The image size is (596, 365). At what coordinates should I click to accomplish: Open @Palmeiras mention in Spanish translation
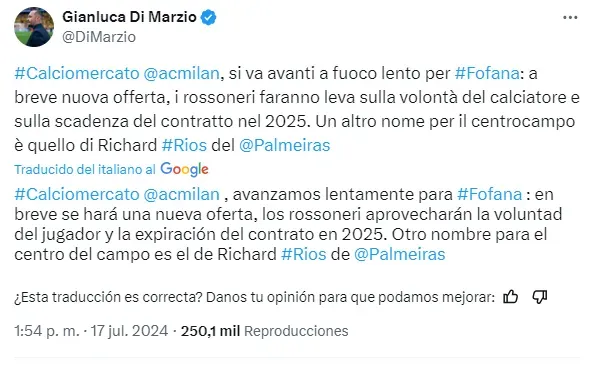tap(399, 254)
